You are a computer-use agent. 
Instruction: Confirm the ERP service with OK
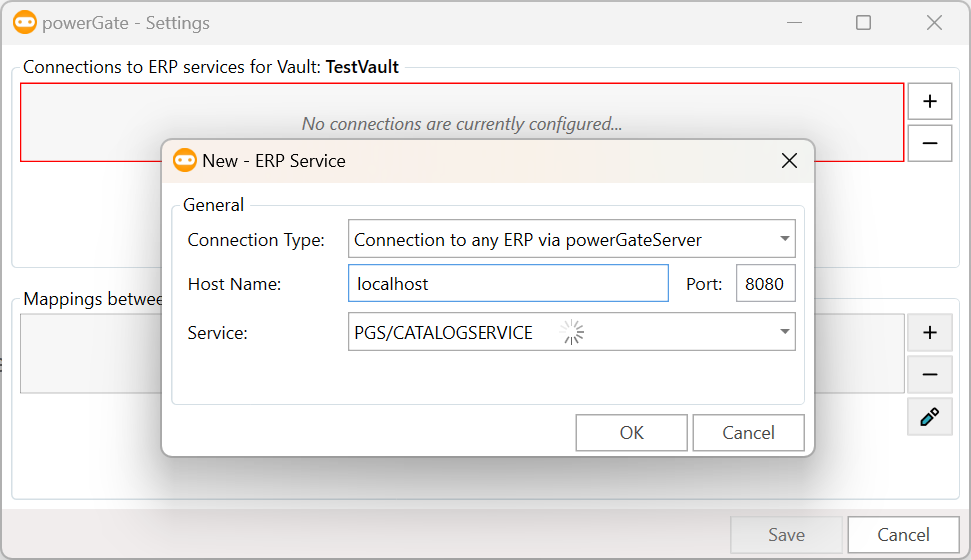(631, 432)
